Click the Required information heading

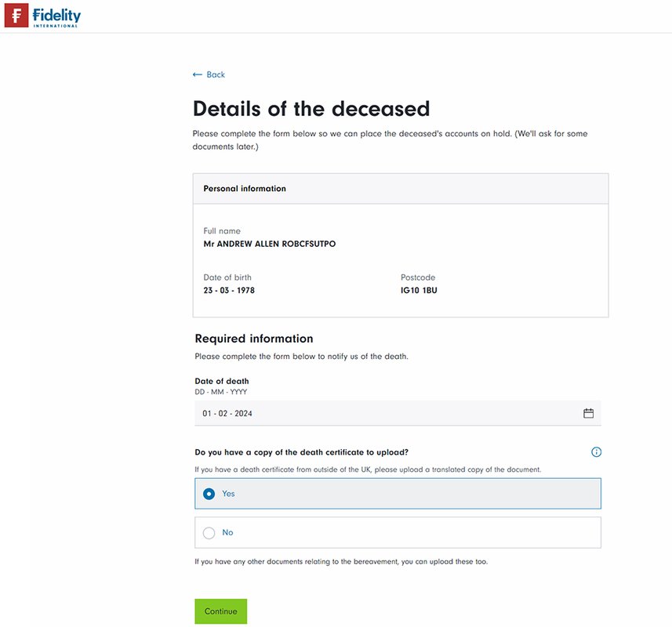point(253,339)
